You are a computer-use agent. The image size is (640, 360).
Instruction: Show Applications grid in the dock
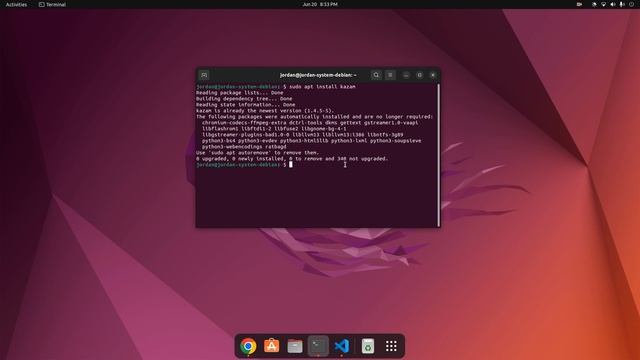[x=391, y=346]
